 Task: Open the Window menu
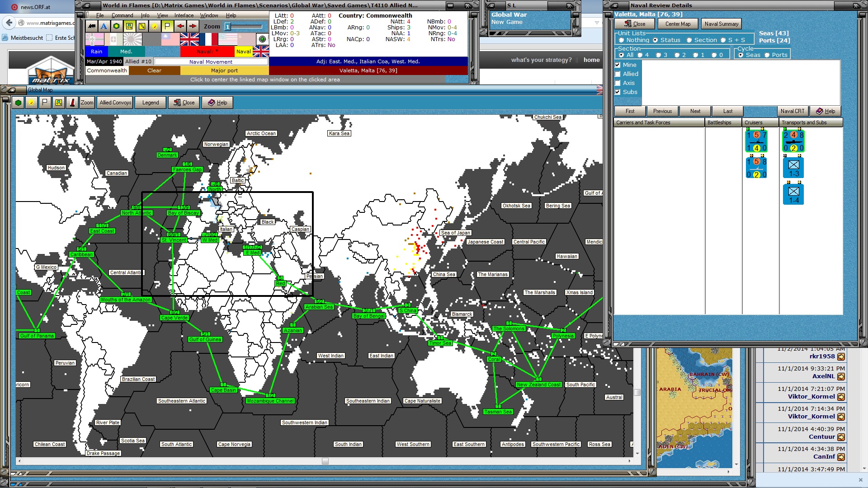point(209,15)
